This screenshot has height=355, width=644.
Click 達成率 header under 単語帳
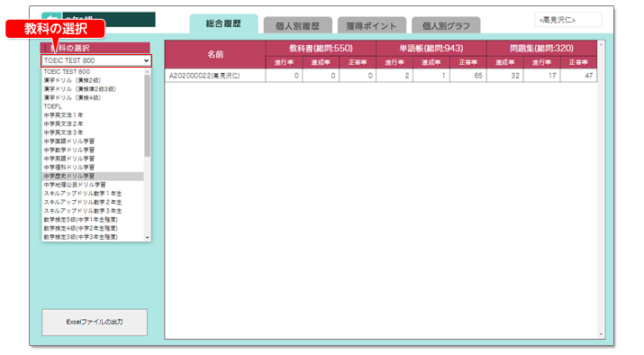pos(431,62)
